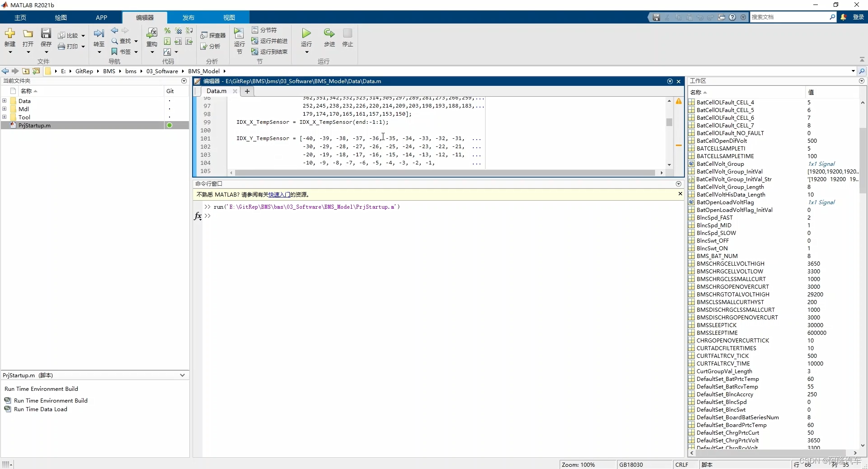This screenshot has height=469, width=868.
Task: Close the Data.m tab
Action: point(235,91)
